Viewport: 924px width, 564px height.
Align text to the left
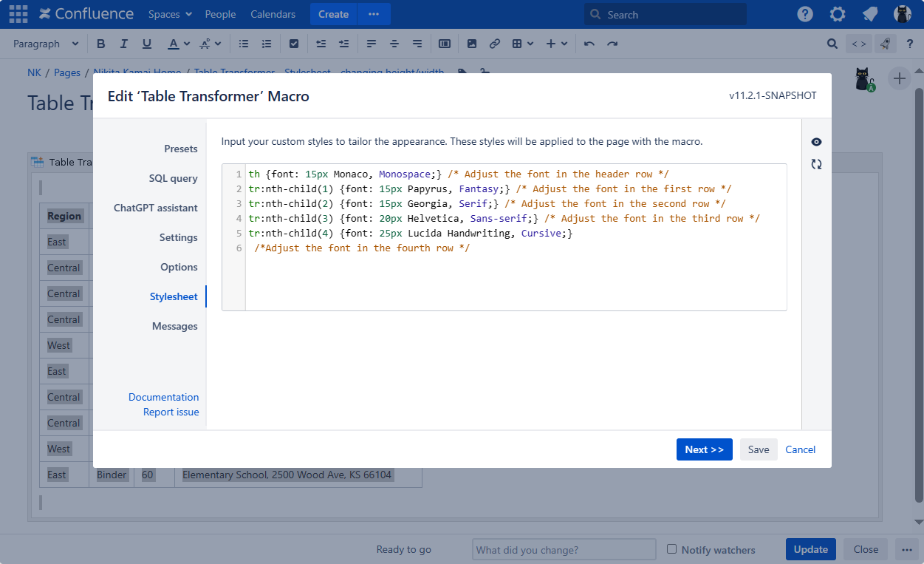point(372,44)
